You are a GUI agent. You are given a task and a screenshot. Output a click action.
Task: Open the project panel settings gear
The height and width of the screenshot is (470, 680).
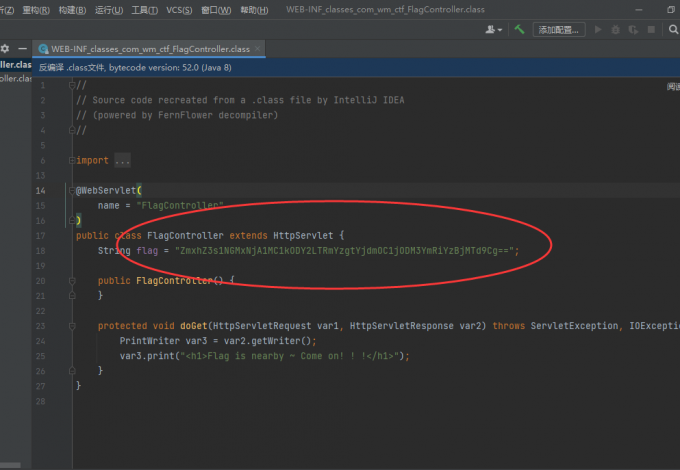click(5, 49)
